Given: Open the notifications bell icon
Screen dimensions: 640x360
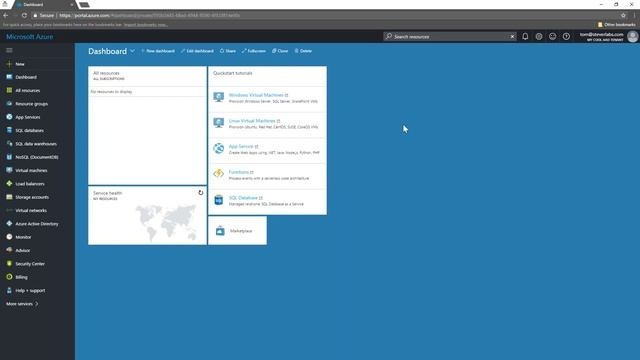Looking at the screenshot, I should pos(525,36).
